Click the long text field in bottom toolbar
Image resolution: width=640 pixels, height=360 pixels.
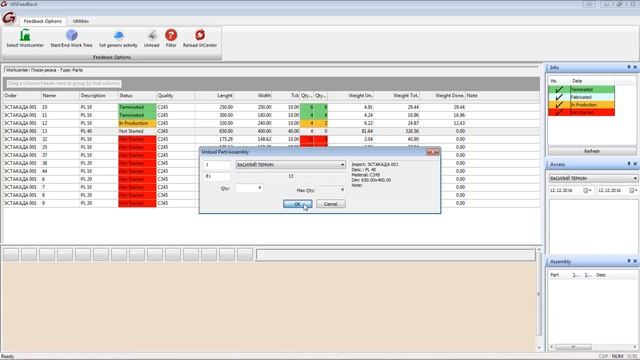coord(396,256)
